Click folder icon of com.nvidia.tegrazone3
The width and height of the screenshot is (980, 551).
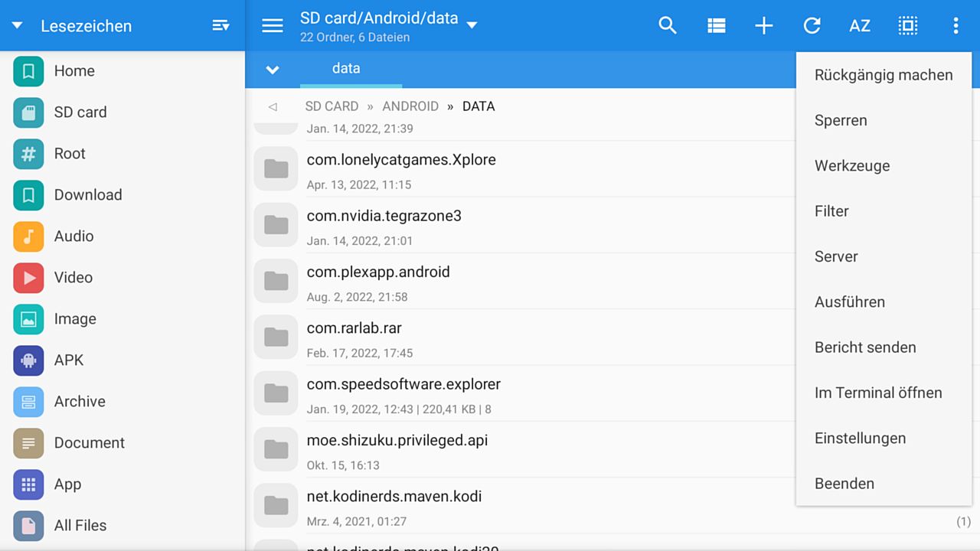(276, 225)
